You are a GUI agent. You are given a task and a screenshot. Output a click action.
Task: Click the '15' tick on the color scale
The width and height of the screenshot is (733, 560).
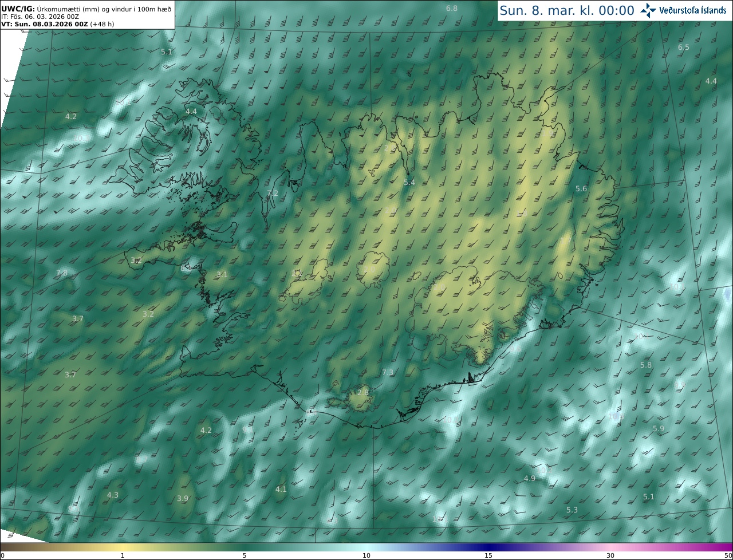pos(488,555)
